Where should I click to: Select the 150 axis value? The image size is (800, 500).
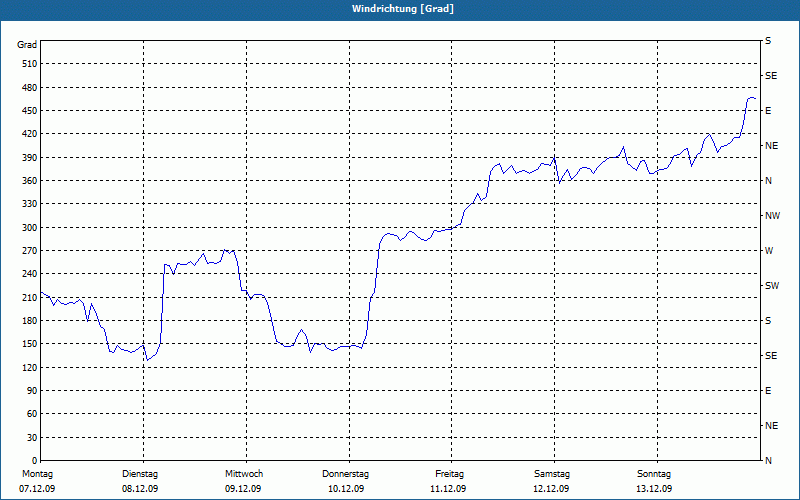coord(30,344)
